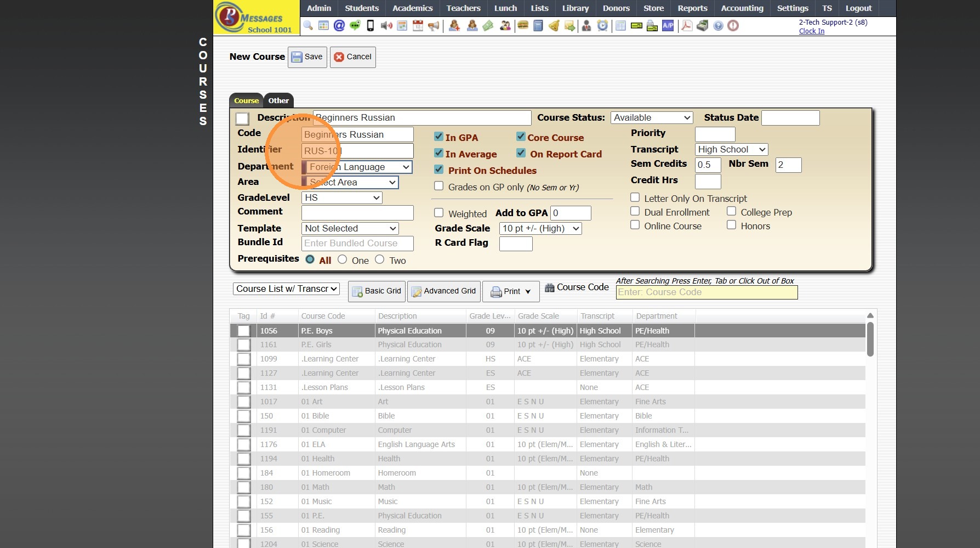Click Logout in the top menu

point(858,8)
